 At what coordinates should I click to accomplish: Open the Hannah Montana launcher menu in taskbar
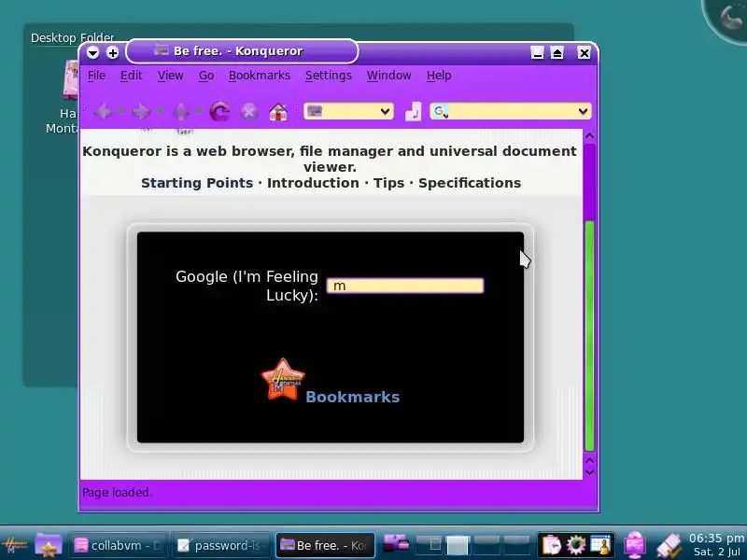[14, 545]
